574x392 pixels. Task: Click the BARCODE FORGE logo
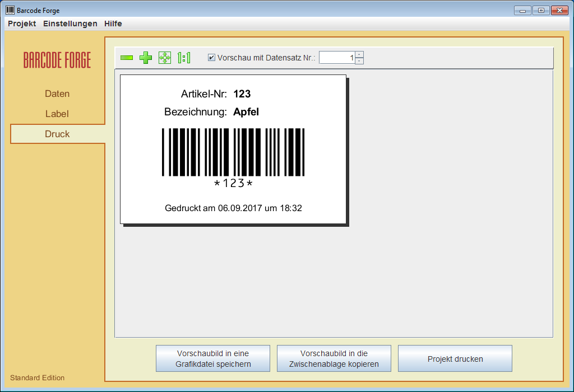pos(57,60)
